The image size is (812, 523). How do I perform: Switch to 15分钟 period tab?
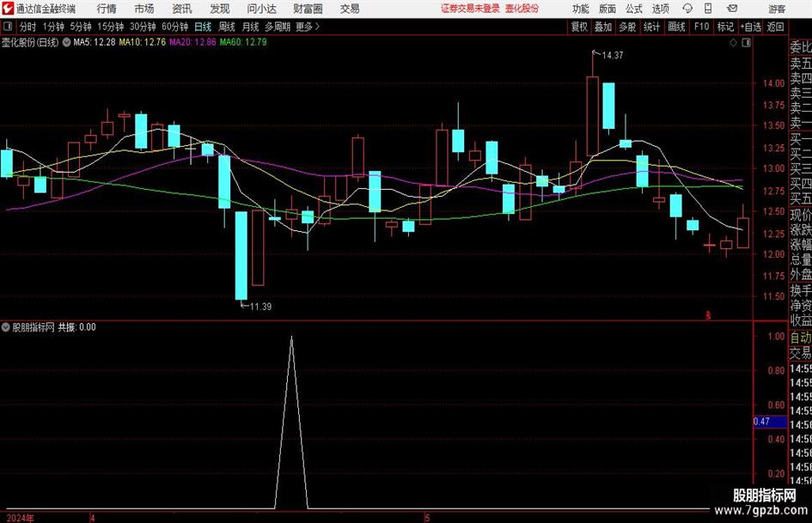110,27
